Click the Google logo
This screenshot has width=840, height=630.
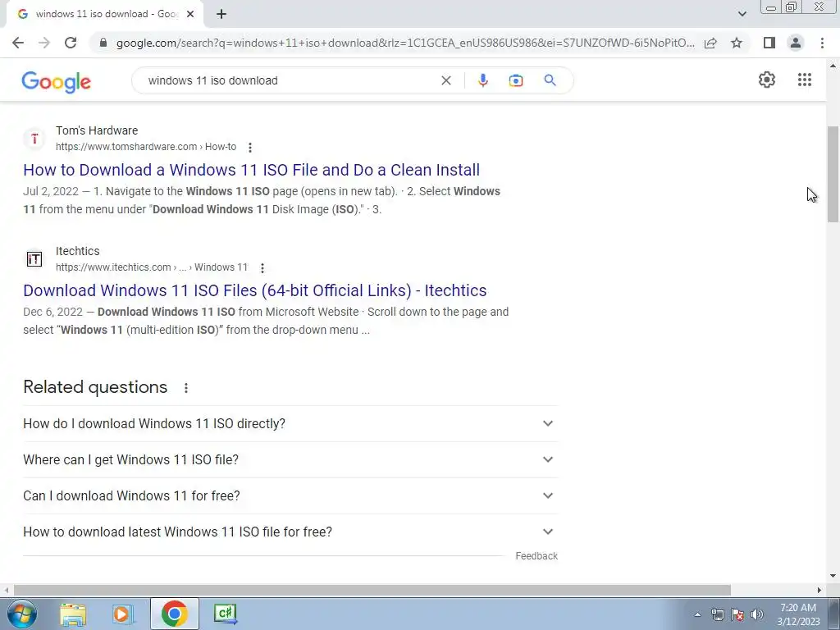click(57, 82)
